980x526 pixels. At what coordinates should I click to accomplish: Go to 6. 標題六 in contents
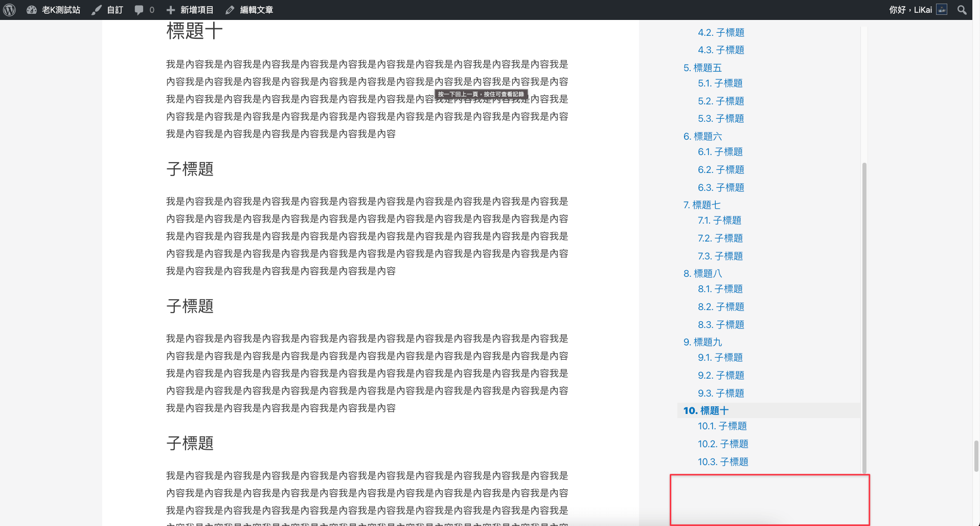tap(702, 136)
